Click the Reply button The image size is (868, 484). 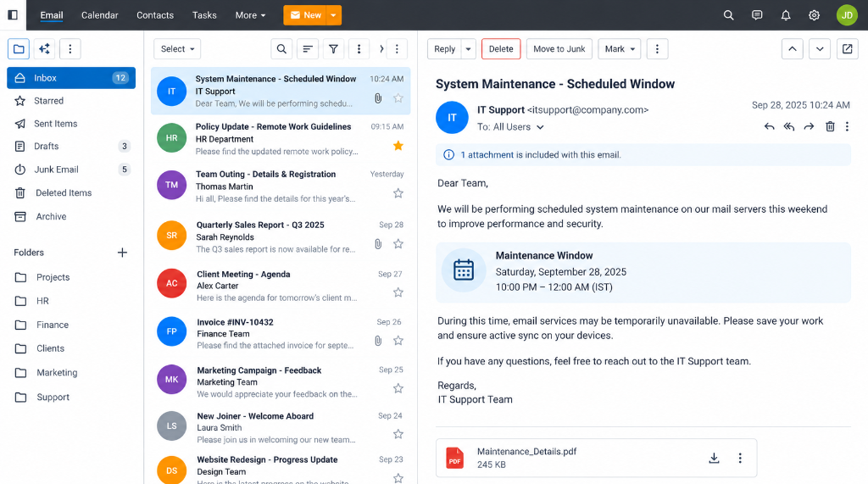click(x=444, y=48)
